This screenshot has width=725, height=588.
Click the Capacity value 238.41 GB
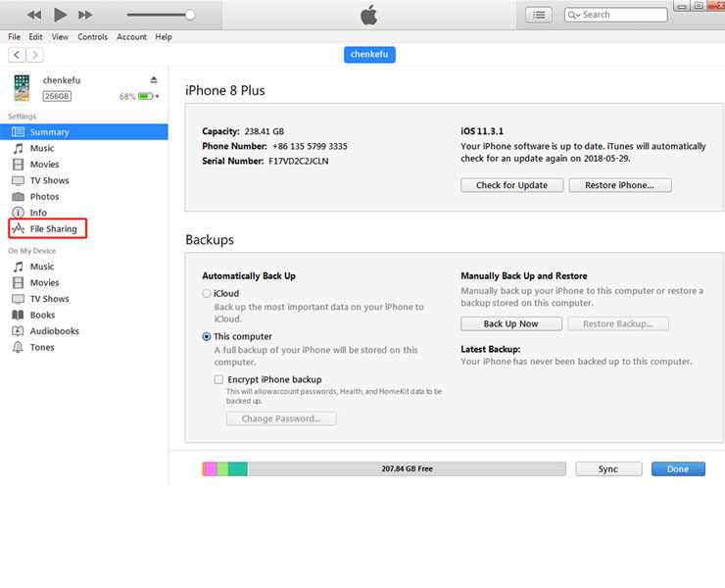[x=264, y=131]
